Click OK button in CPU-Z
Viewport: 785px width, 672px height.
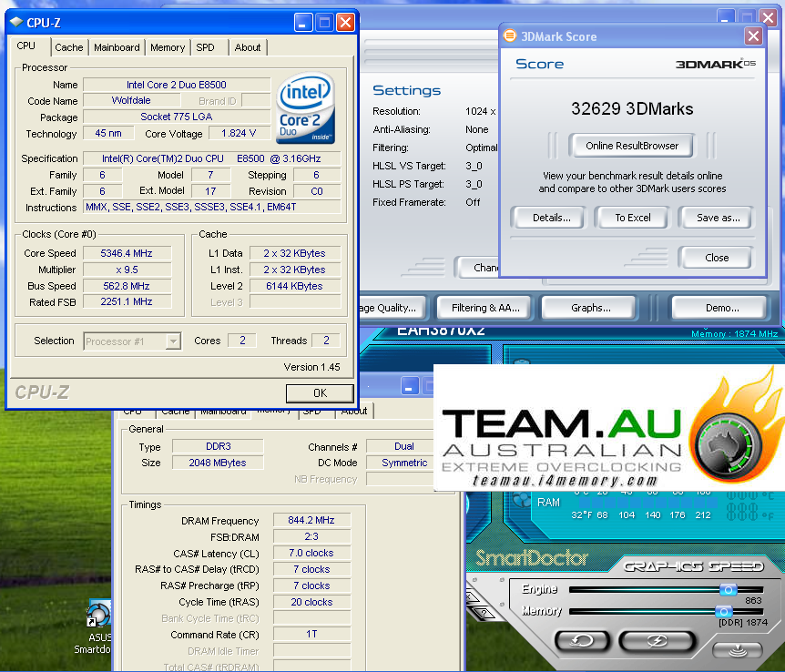click(x=320, y=393)
